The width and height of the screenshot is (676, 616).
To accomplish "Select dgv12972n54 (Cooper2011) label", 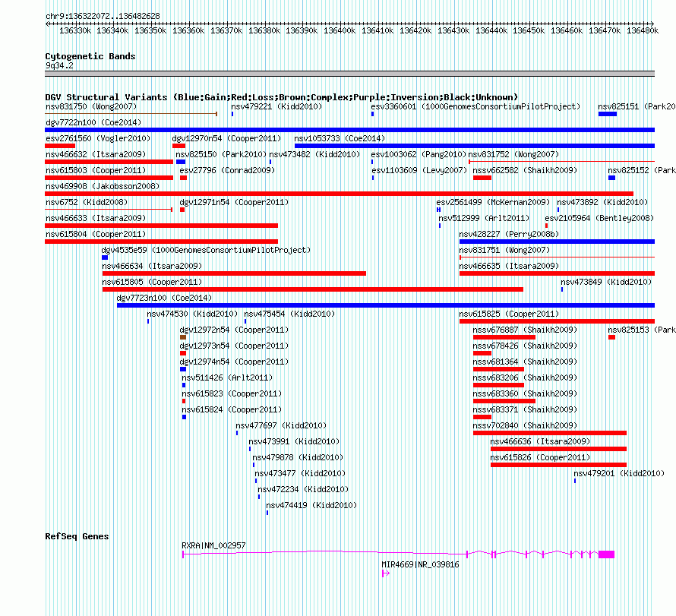I will 234,330.
